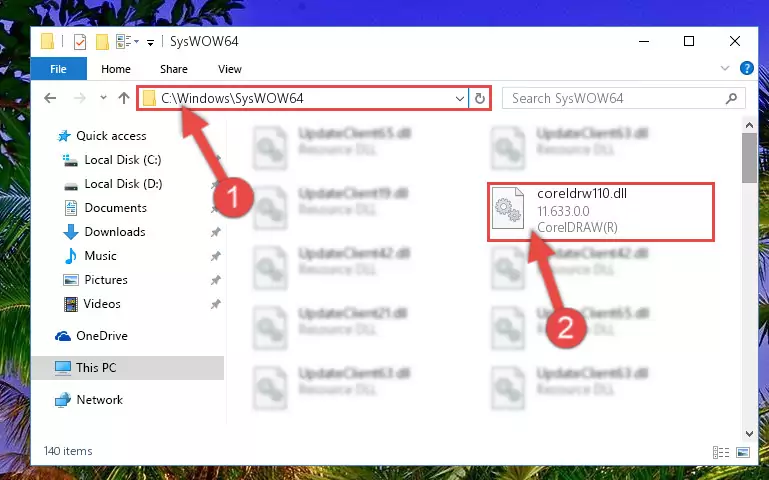Open the Explorer help icon
The width and height of the screenshot is (769, 480).
coord(746,68)
